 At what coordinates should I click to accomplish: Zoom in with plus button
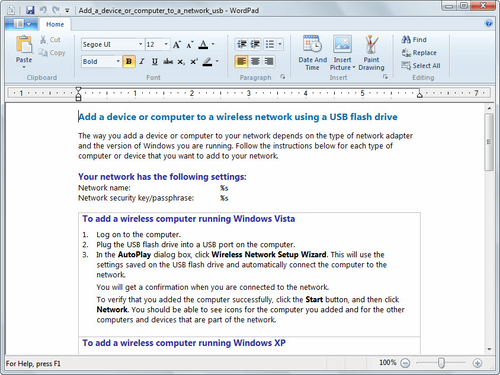click(x=477, y=363)
